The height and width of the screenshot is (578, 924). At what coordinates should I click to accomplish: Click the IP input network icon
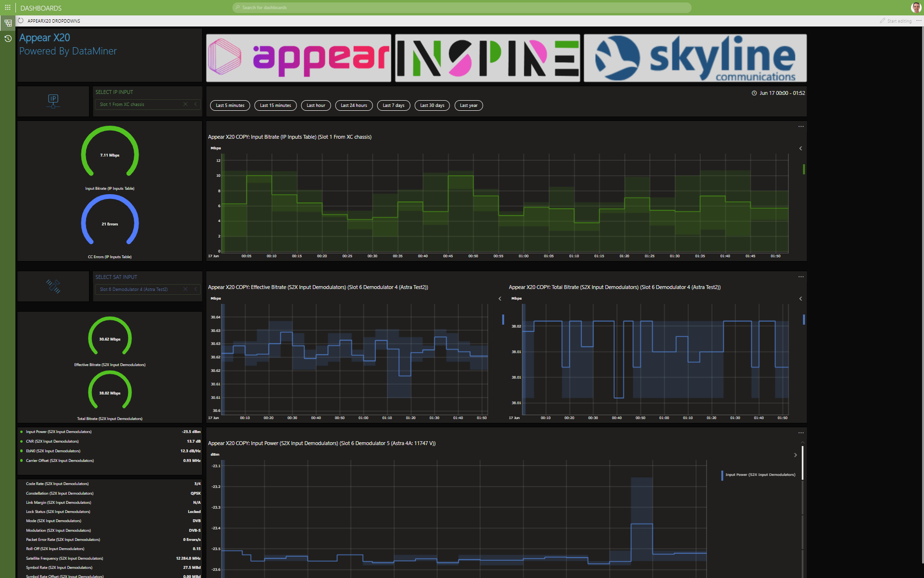53,101
